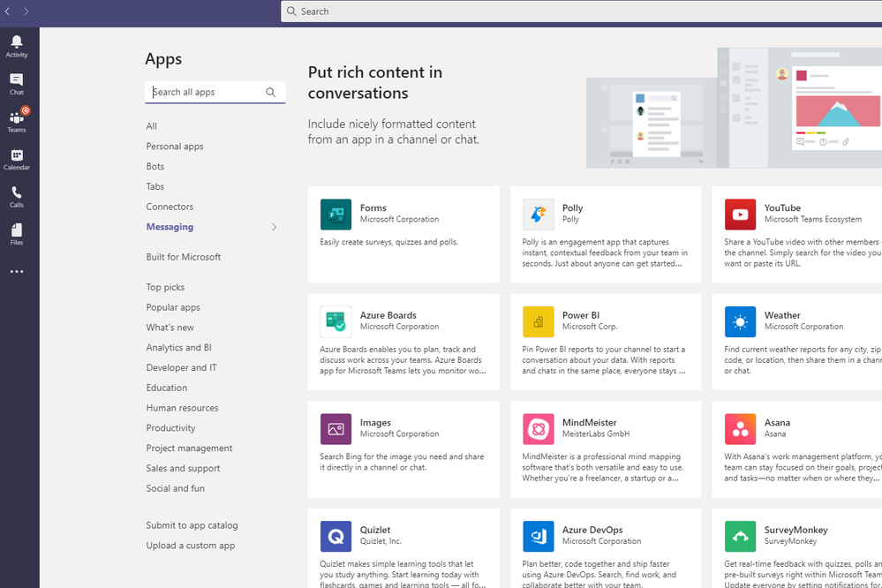Click the Asana app icon
Image resolution: width=882 pixels, height=588 pixels.
click(740, 429)
